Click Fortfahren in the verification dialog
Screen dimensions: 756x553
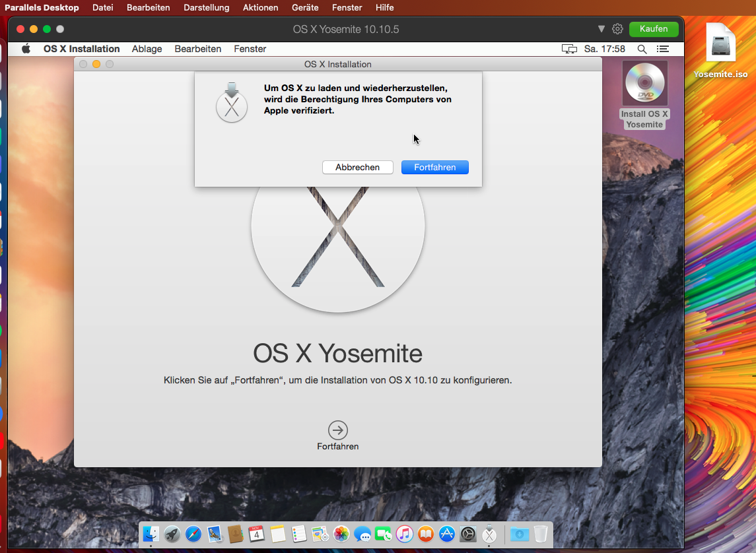(x=435, y=167)
